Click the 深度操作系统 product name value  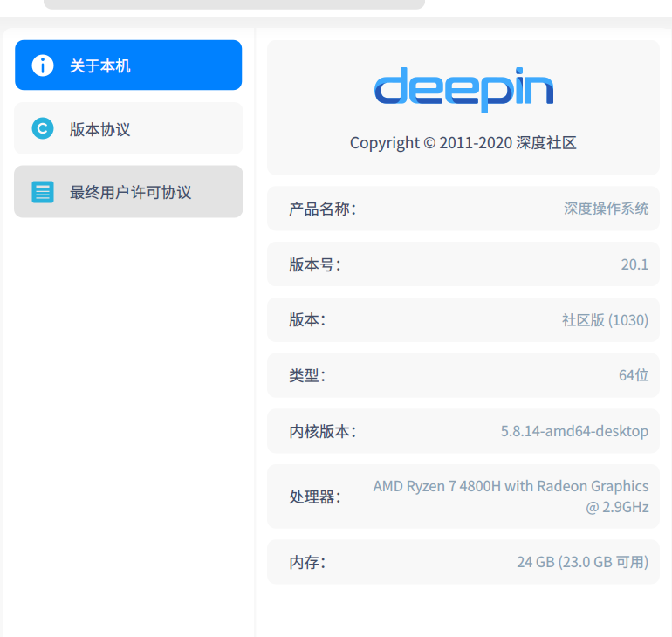[606, 209]
